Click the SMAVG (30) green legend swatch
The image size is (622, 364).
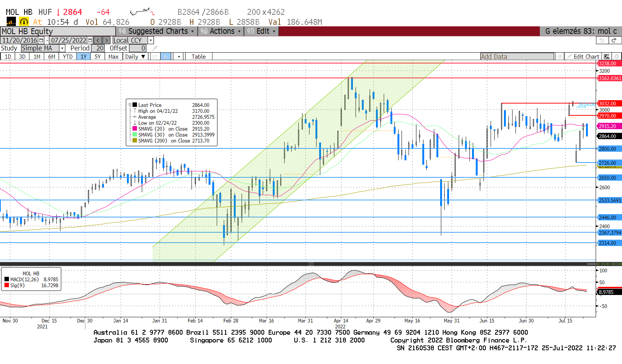pos(135,134)
